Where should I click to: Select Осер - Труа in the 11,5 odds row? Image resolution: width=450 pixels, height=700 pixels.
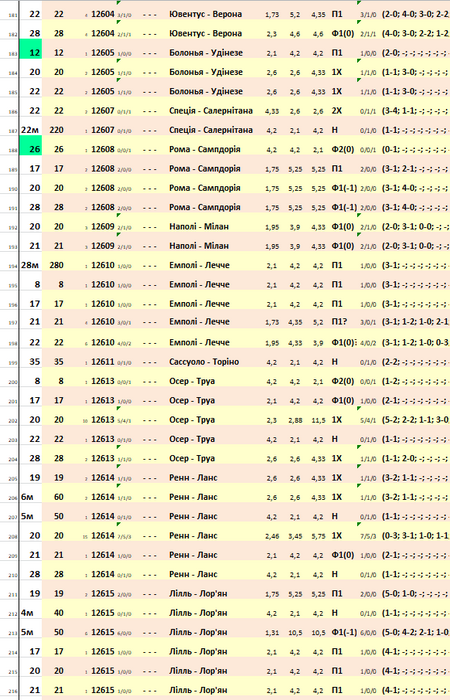(192, 420)
